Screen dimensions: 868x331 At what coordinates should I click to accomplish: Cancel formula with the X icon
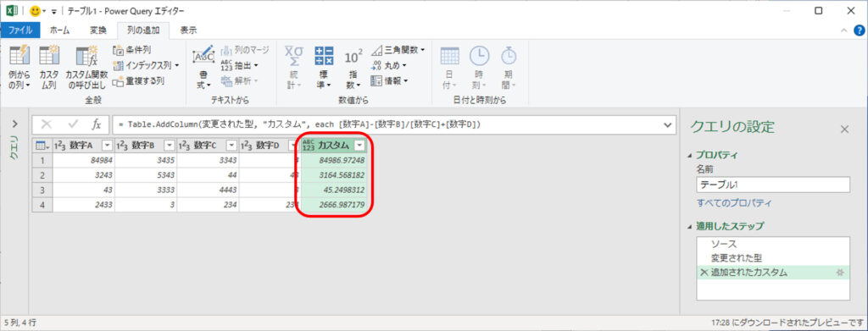[47, 124]
